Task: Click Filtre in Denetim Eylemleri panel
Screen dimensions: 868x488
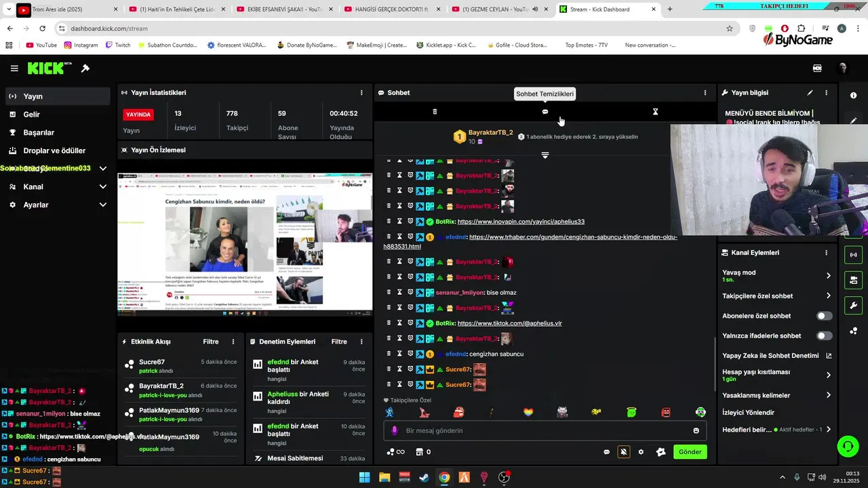Action: pos(339,342)
